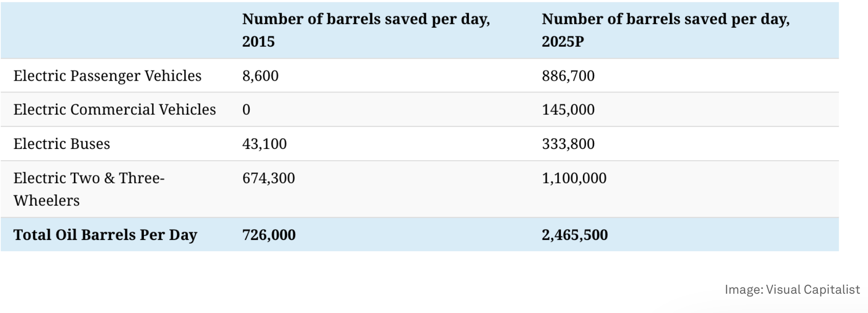The image size is (868, 313).
Task: Click the 2025P barrels saved column header
Action: [x=665, y=30]
